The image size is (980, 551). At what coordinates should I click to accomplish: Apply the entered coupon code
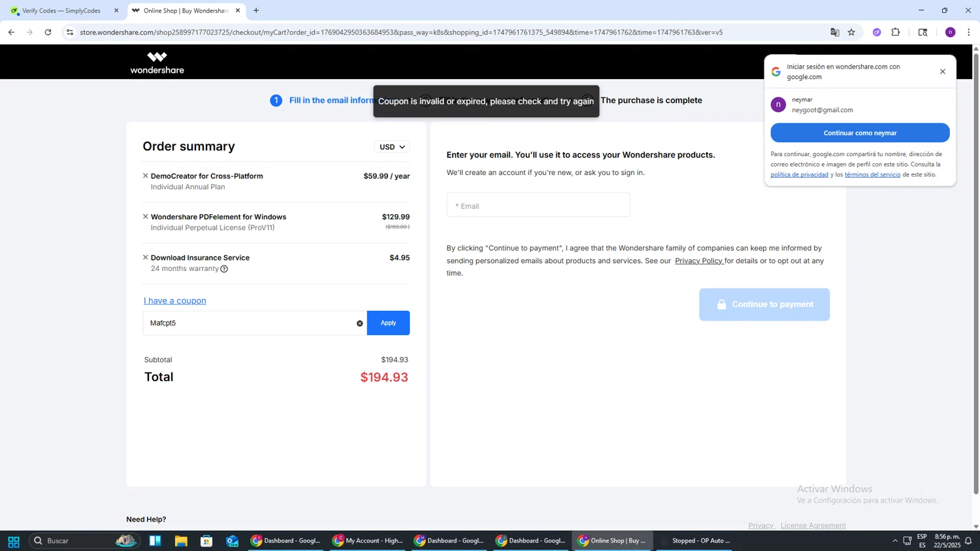click(x=388, y=323)
